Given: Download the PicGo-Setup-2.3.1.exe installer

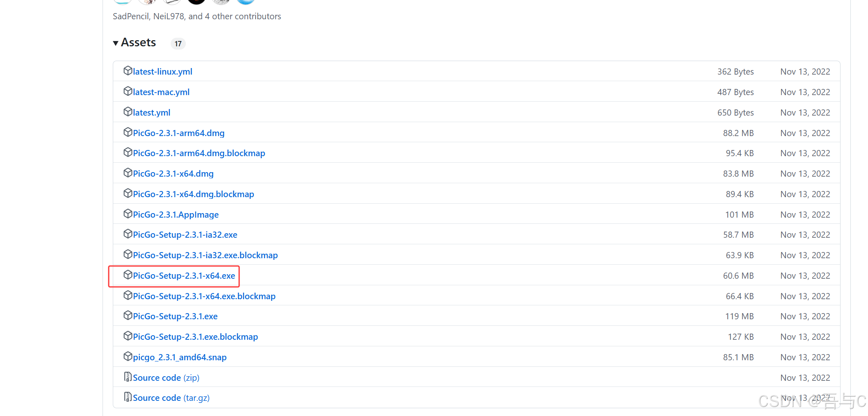Looking at the screenshot, I should [x=175, y=316].
